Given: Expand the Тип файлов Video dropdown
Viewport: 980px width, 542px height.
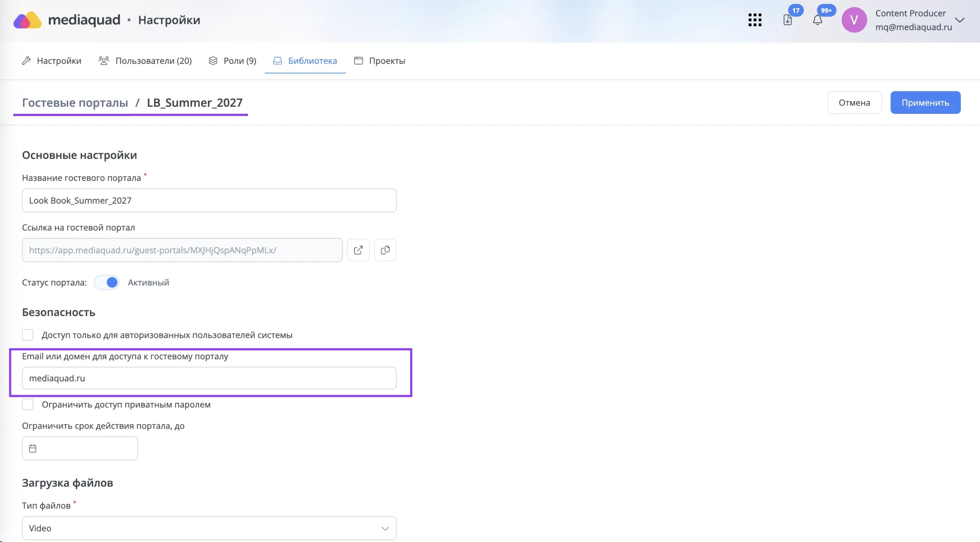Looking at the screenshot, I should point(209,528).
